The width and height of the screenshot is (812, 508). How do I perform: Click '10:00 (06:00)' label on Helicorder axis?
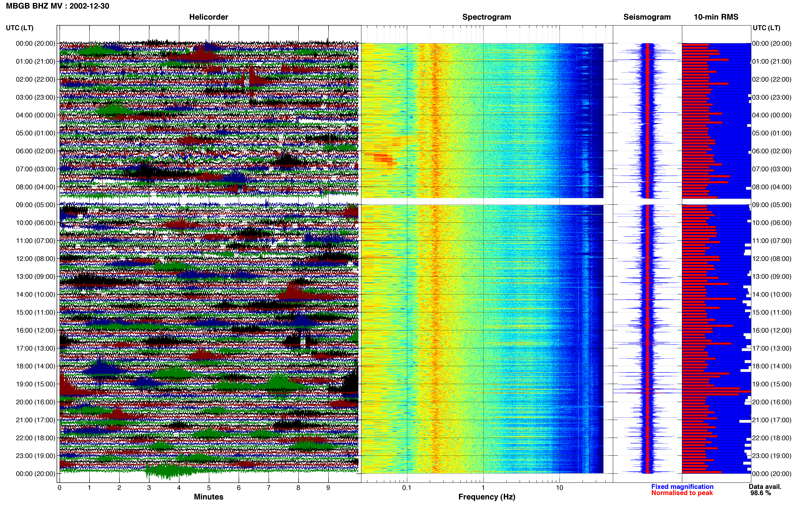pyautogui.click(x=36, y=223)
